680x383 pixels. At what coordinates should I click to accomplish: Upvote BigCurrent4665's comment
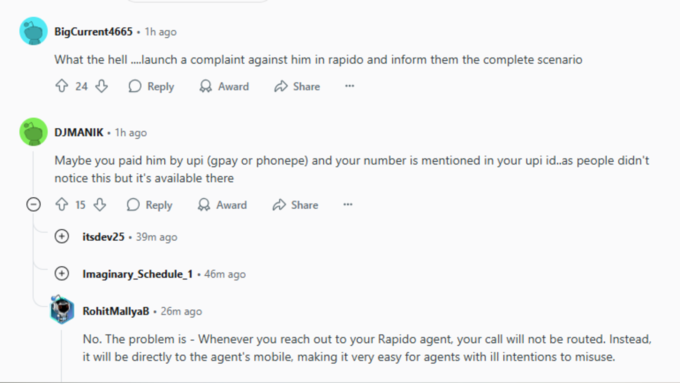(x=62, y=86)
